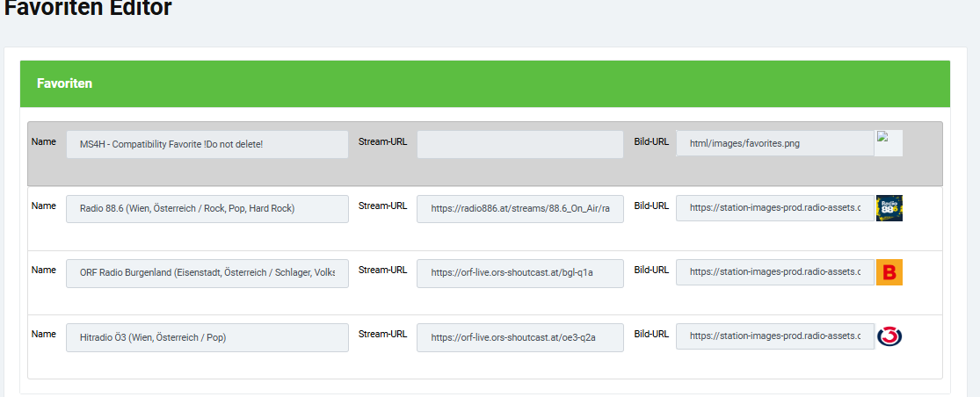This screenshot has height=397, width=980.
Task: Click the Radio 88.6 station logo
Action: point(889,208)
